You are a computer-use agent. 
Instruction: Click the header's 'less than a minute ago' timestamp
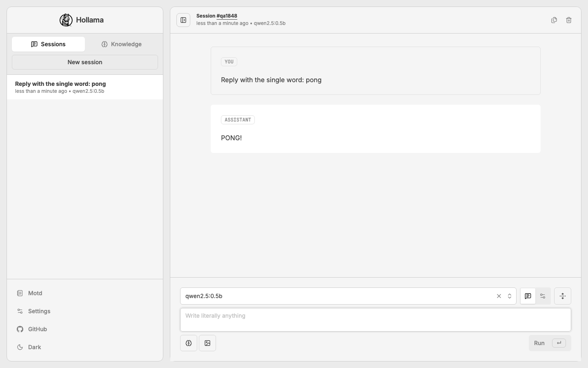[x=222, y=23]
